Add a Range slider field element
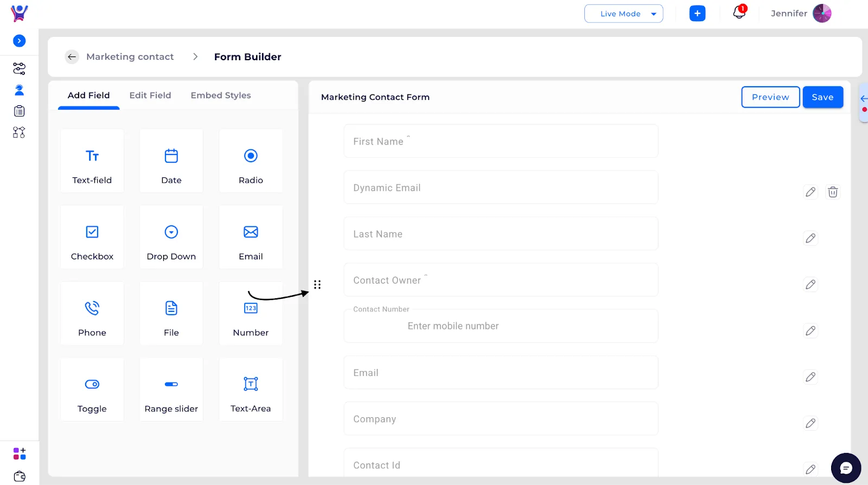The height and width of the screenshot is (485, 868). pyautogui.click(x=171, y=390)
